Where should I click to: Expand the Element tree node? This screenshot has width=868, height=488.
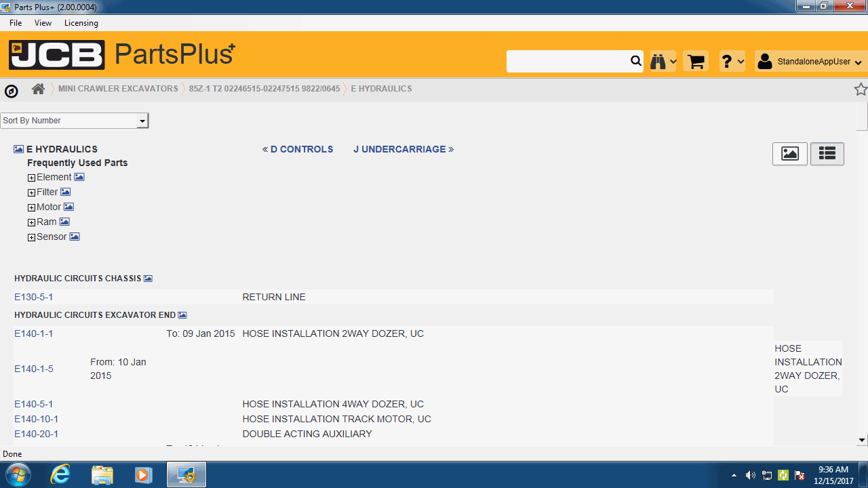click(31, 178)
